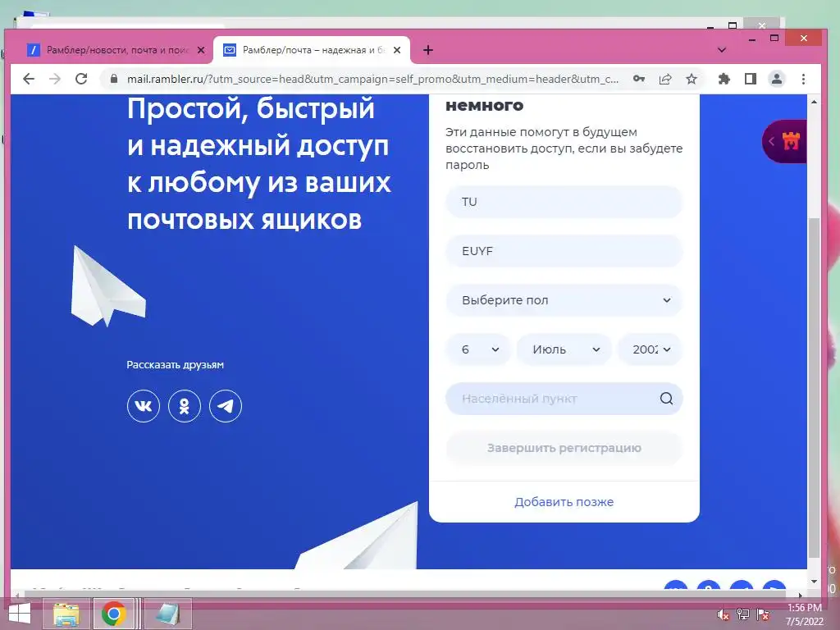840x630 pixels.
Task: Go back to the previous page
Action: coord(29,80)
